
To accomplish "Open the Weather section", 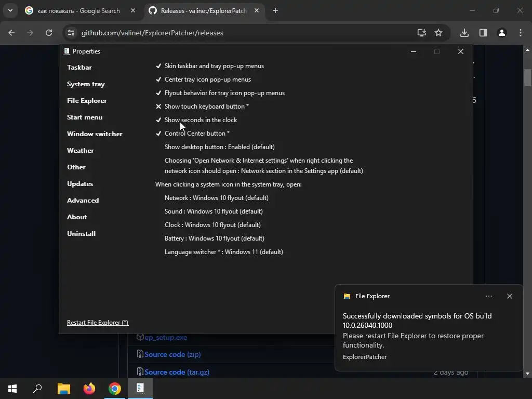I will pos(81,151).
